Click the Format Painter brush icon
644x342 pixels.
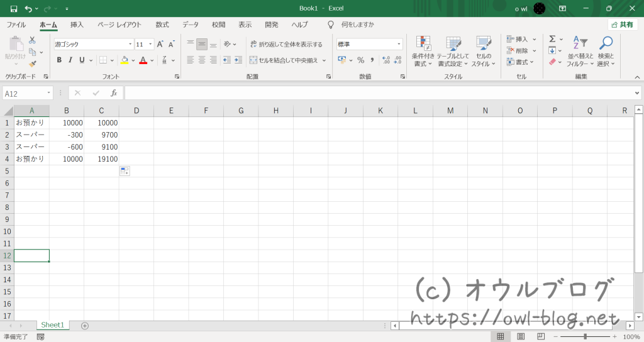point(33,63)
